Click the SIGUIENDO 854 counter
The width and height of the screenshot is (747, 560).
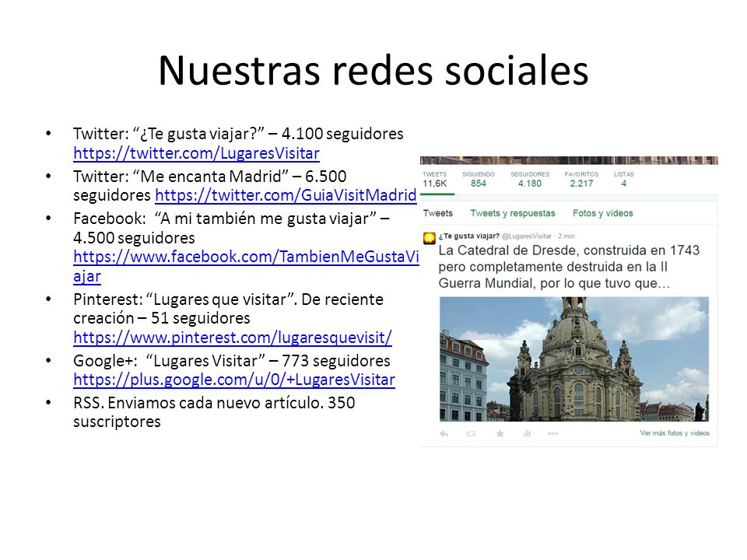[x=479, y=180]
